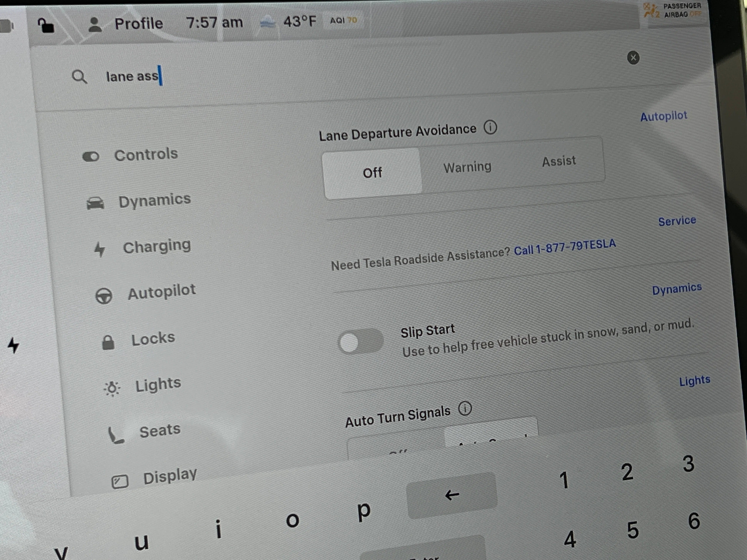Image resolution: width=747 pixels, height=560 pixels.
Task: Toggle the Slip Start switch
Action: (x=361, y=341)
